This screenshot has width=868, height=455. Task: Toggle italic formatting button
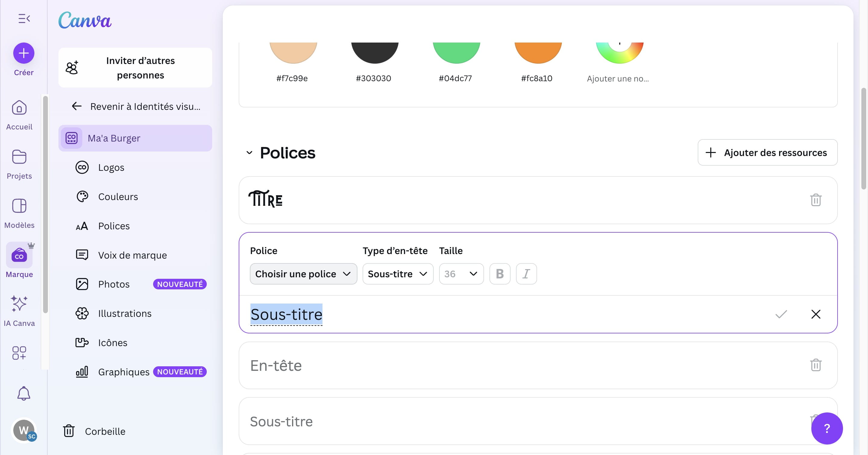point(526,274)
